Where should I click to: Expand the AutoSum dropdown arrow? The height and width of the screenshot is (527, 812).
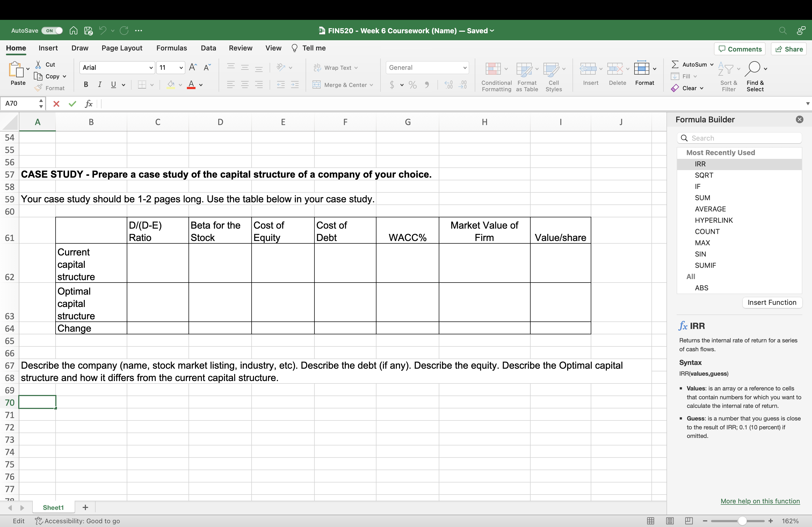pos(712,64)
